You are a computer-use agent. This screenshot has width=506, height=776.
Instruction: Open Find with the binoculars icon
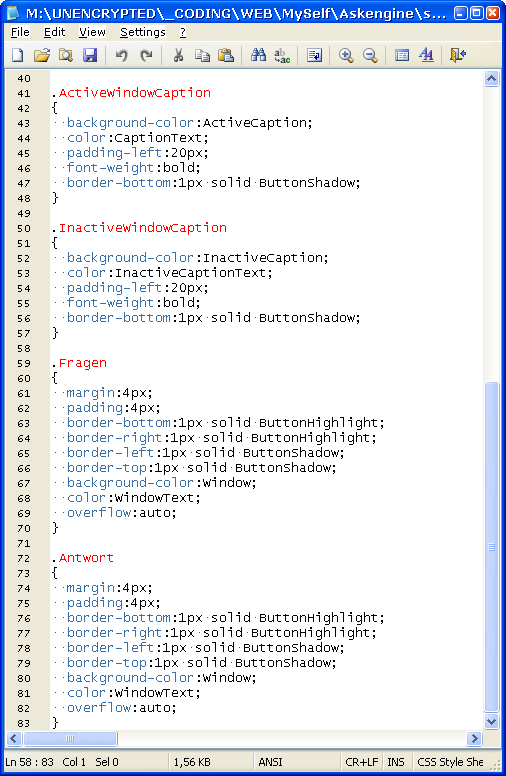258,55
